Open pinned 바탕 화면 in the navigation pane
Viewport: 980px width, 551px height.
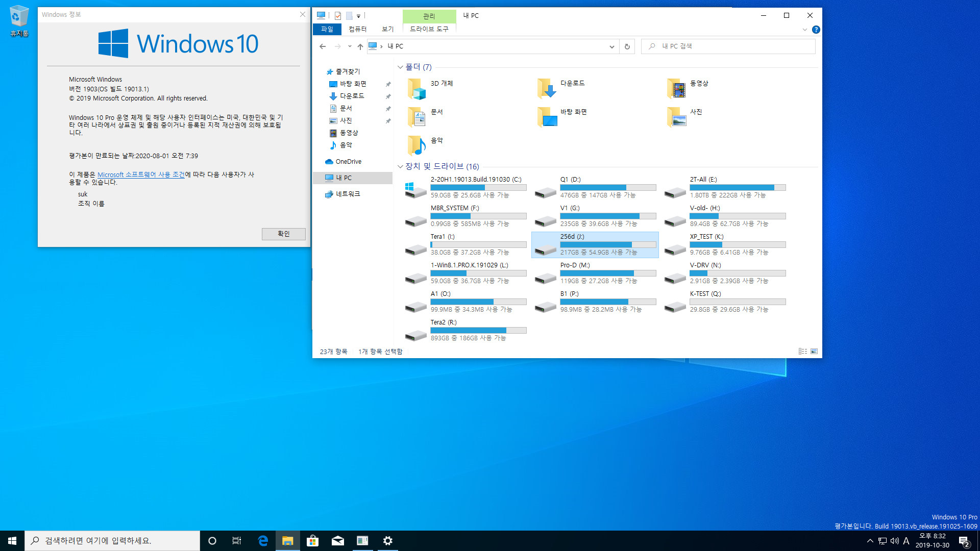tap(353, 84)
